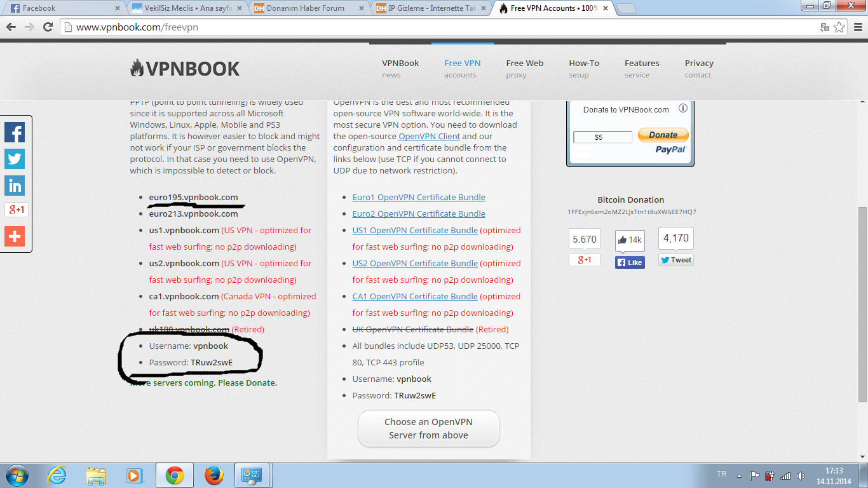868x488 pixels.
Task: Click us2.vpnbook.com server entry
Action: tap(184, 263)
